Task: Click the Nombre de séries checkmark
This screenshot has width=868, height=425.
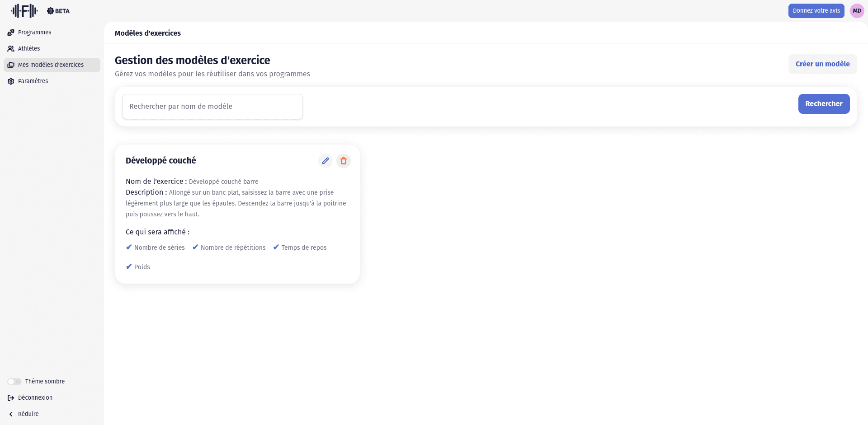Action: coord(129,247)
